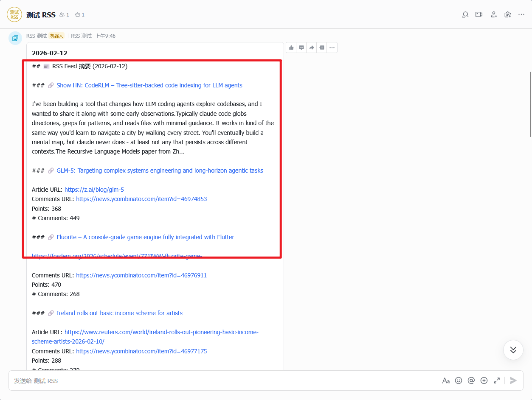Click the text Points: 470
This screenshot has height=400, width=532.
click(x=47, y=285)
